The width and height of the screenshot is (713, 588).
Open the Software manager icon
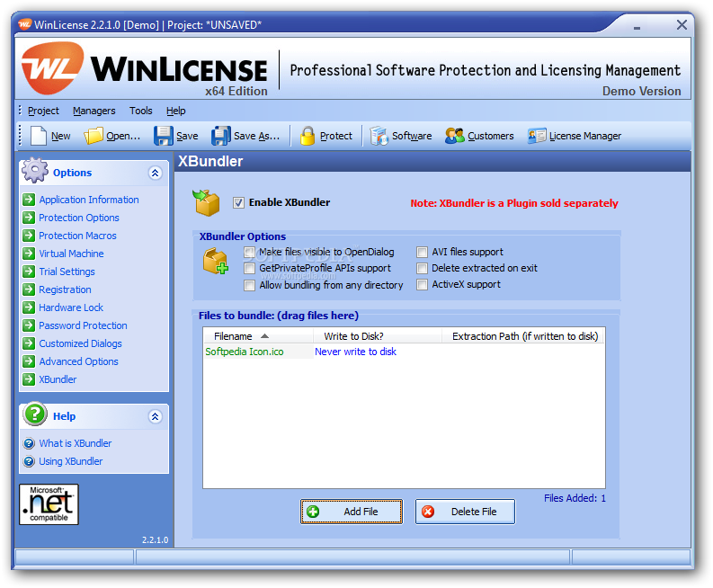point(379,136)
